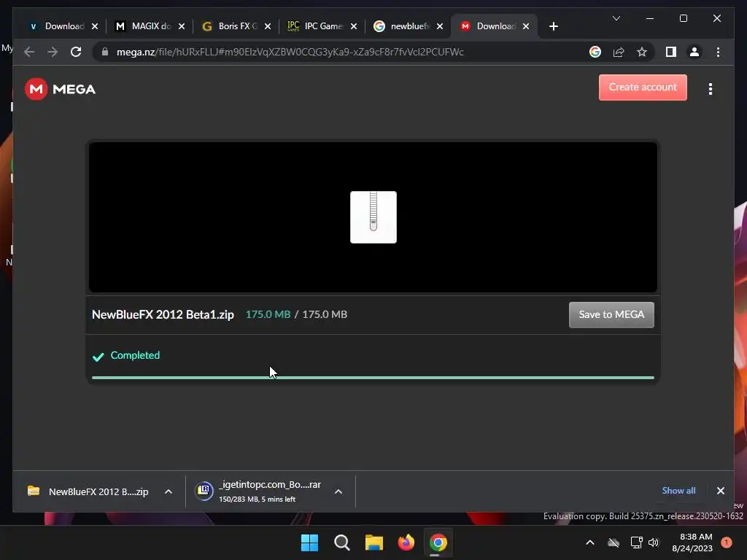Click the address bar URL
The image size is (747, 560).
point(290,52)
